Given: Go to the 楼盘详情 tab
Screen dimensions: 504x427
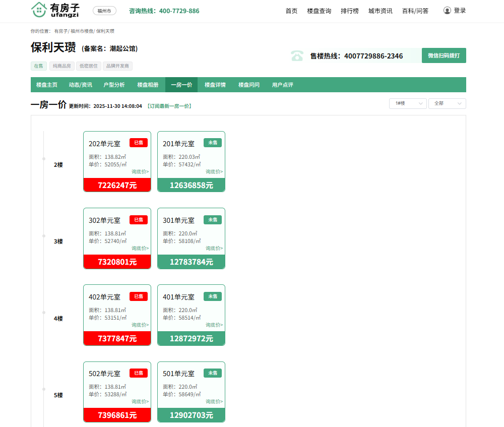Looking at the screenshot, I should pyautogui.click(x=215, y=85).
